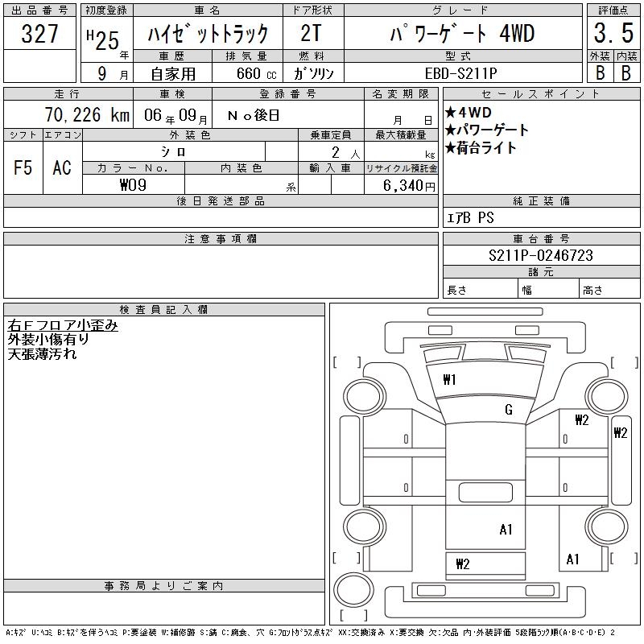Click fuel type ガソリン
This screenshot has width=644, height=644.
click(313, 73)
